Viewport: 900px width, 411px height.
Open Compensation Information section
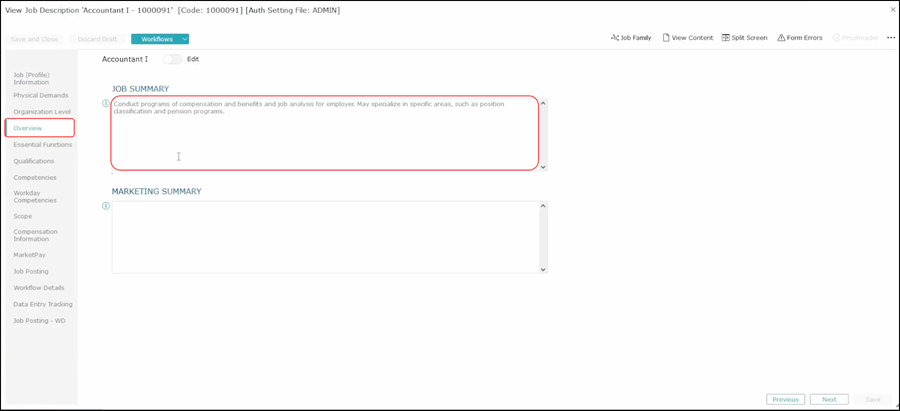[35, 235]
